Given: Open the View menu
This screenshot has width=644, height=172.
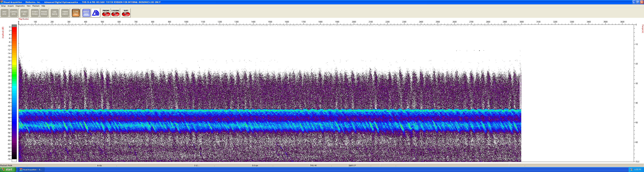Looking at the screenshot, I should pos(29,6).
